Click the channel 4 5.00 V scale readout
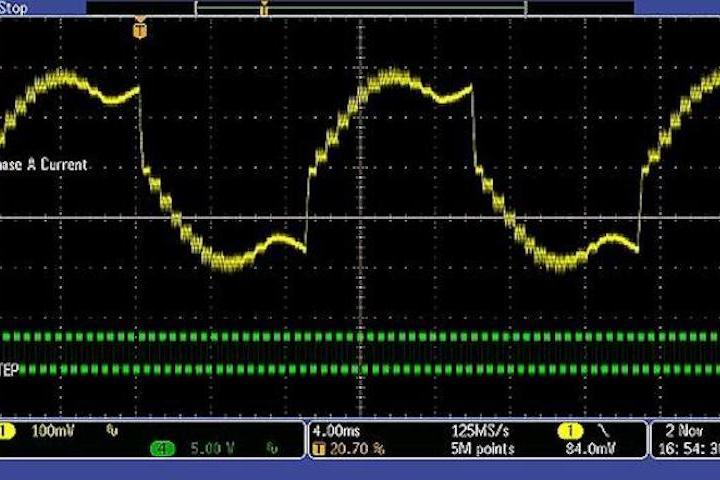Image resolution: width=720 pixels, height=480 pixels. pyautogui.click(x=212, y=448)
